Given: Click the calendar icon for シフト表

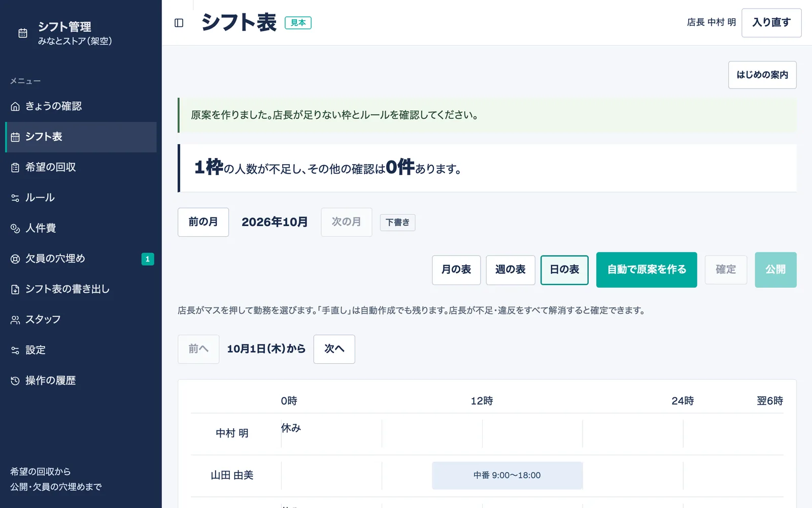Looking at the screenshot, I should coord(15,137).
